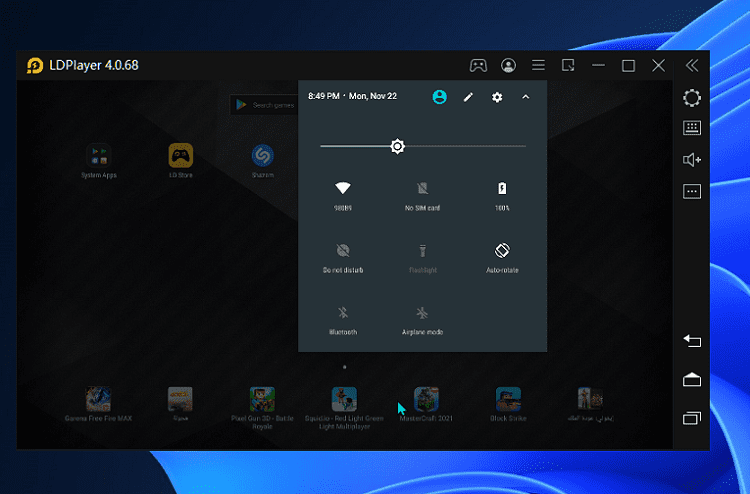This screenshot has width=750, height=494.
Task: Click the multi-window screen icon in title bar
Action: click(x=568, y=65)
